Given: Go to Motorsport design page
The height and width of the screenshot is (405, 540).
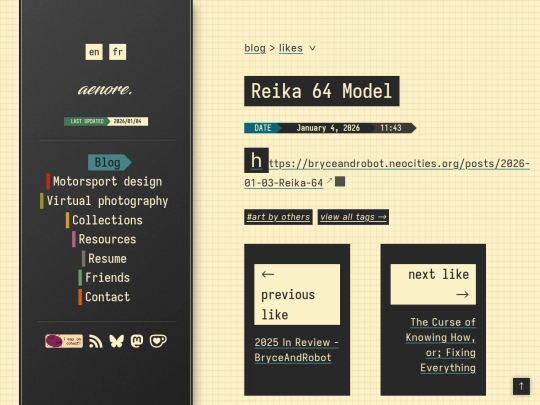Looking at the screenshot, I should 104,181.
